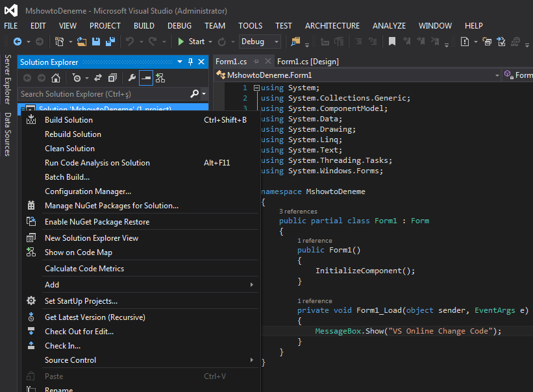Click the Solution Explorer Home icon
The width and height of the screenshot is (533, 392).
click(56, 78)
